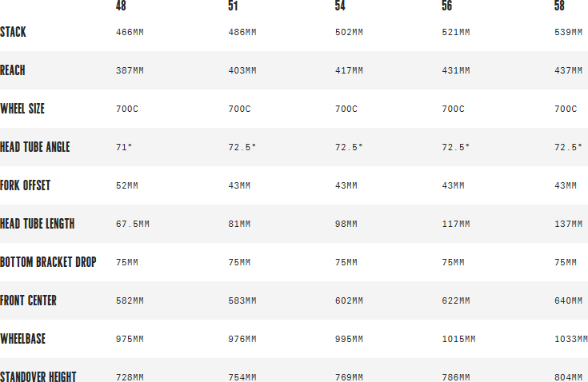Select the 56 size column header
This screenshot has width=588, height=382.
tap(447, 7)
